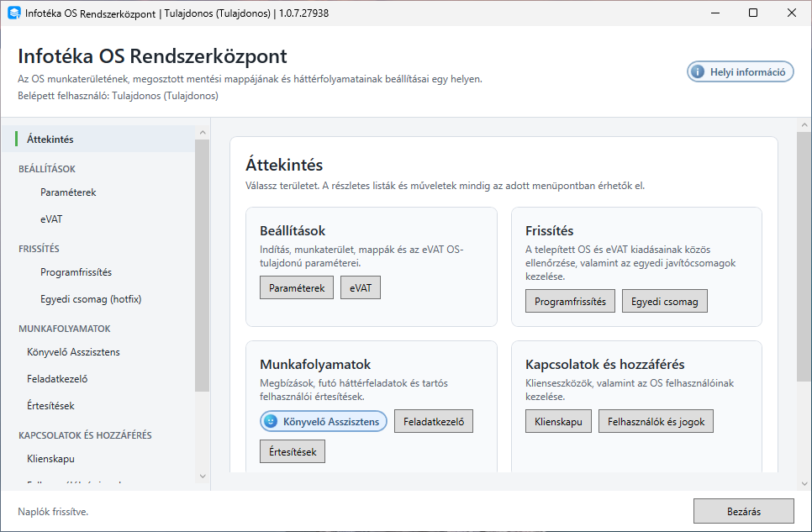Click Kapcsolatok és hozzáférés card title
812x532 pixels.
605,364
